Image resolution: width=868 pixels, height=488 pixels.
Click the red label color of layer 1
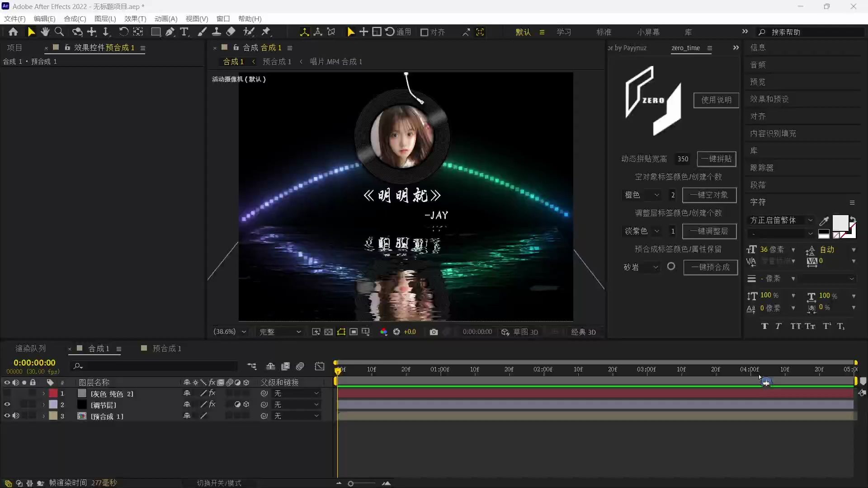[x=53, y=394]
